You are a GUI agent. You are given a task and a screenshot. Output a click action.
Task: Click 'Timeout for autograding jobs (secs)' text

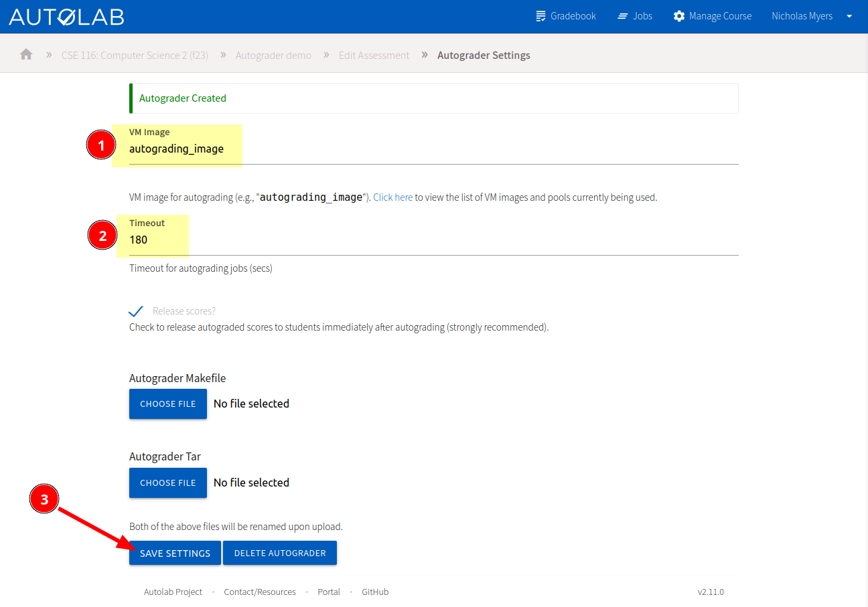[201, 268]
